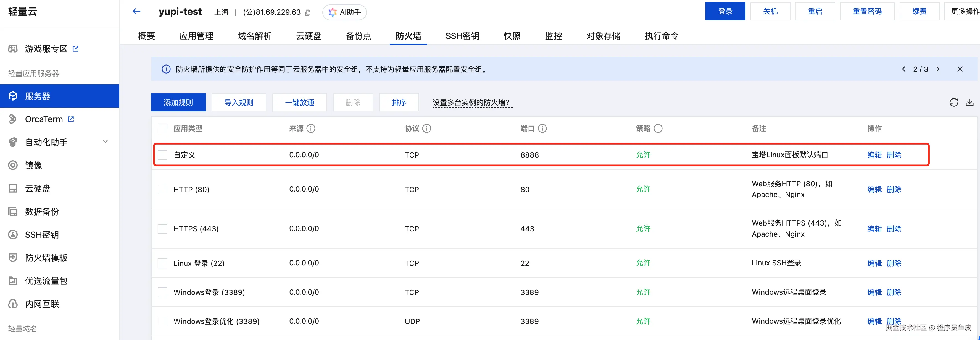Switch to the 快照 tab
Image resolution: width=980 pixels, height=340 pixels.
512,36
